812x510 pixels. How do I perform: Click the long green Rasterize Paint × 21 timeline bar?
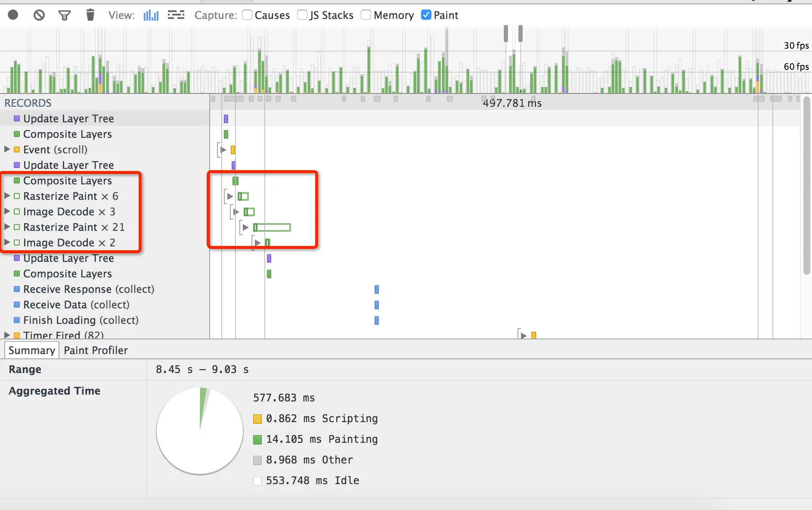pyautogui.click(x=272, y=227)
